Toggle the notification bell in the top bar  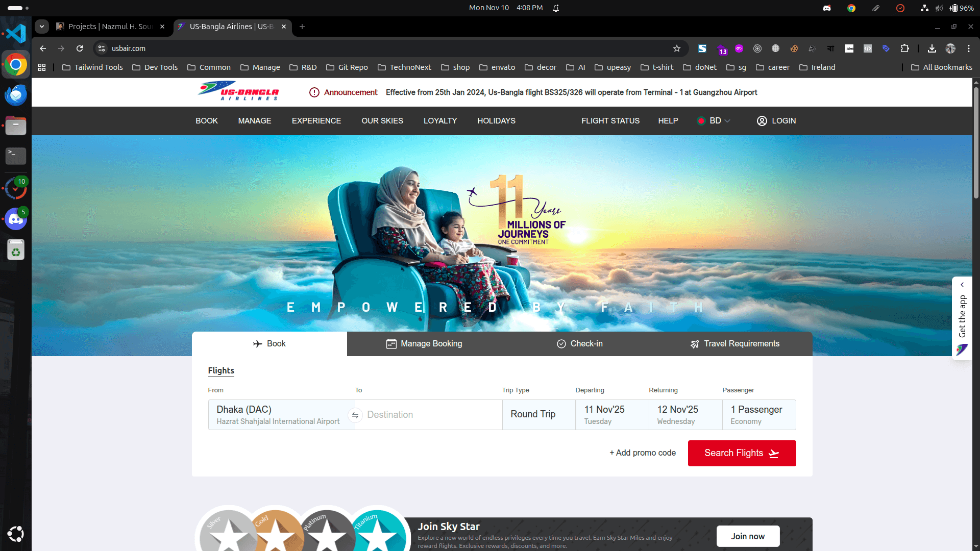[x=556, y=8]
